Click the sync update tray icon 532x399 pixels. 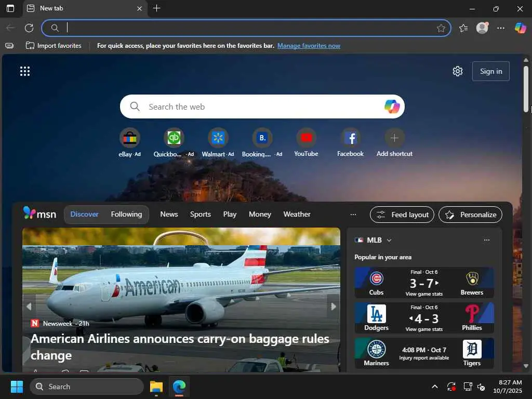point(451,387)
